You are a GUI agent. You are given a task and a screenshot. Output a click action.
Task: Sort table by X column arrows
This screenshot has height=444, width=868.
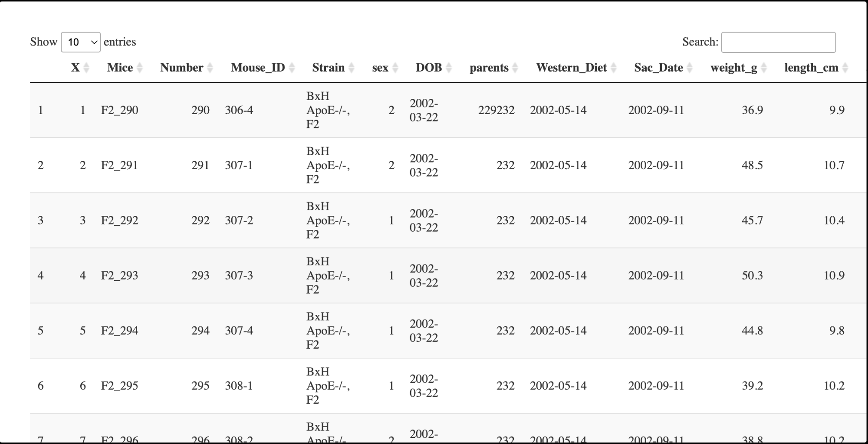[x=86, y=68]
